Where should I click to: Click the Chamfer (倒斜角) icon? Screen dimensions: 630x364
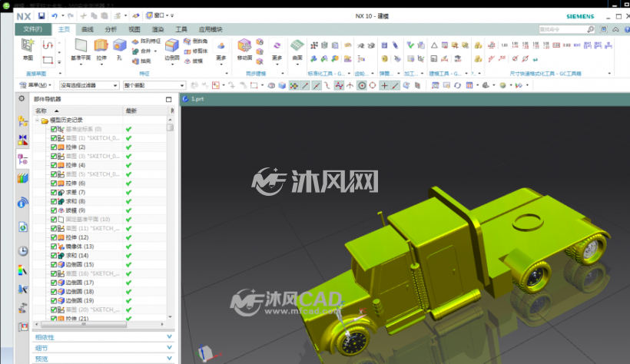(187, 41)
